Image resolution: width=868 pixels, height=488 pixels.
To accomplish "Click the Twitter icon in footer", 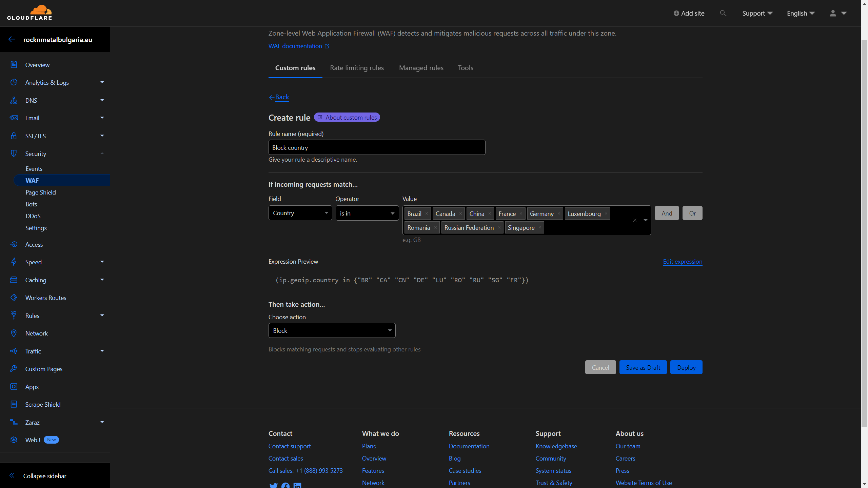I will click(273, 485).
